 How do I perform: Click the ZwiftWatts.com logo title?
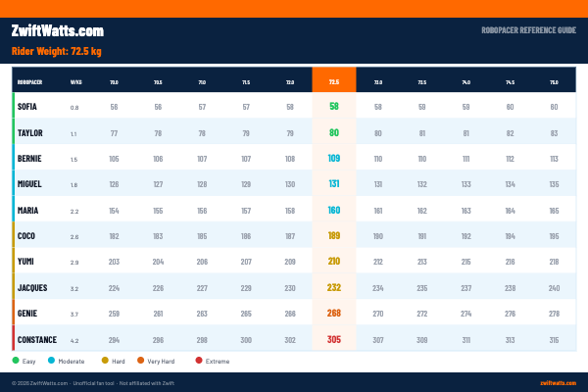pyautogui.click(x=58, y=30)
